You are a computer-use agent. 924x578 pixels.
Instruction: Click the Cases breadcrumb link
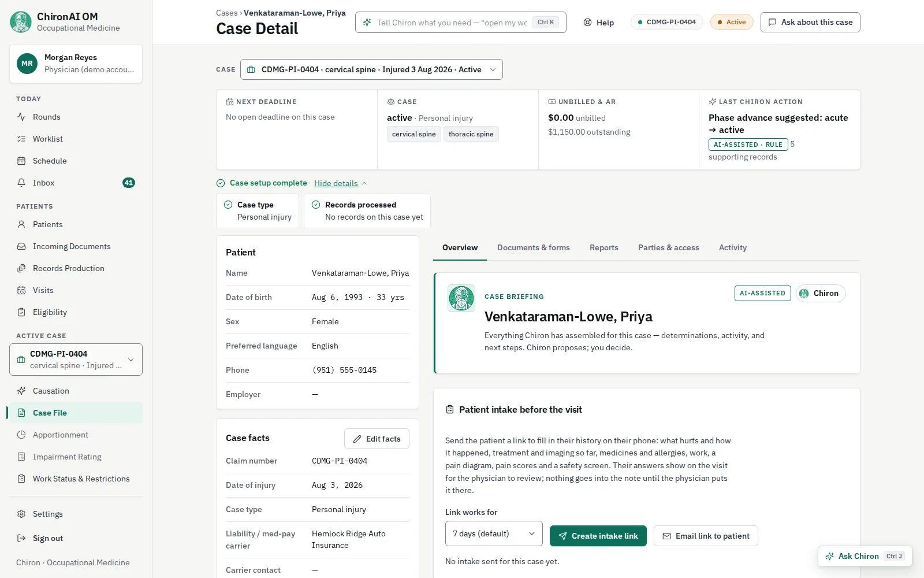226,13
